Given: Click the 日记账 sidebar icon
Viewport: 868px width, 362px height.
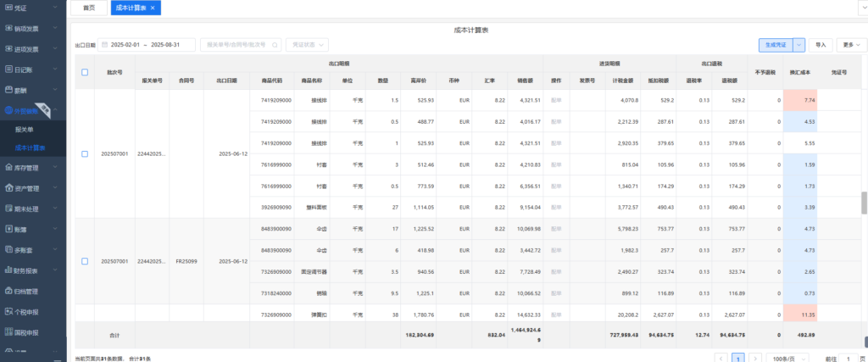Looking at the screenshot, I should 8,70.
